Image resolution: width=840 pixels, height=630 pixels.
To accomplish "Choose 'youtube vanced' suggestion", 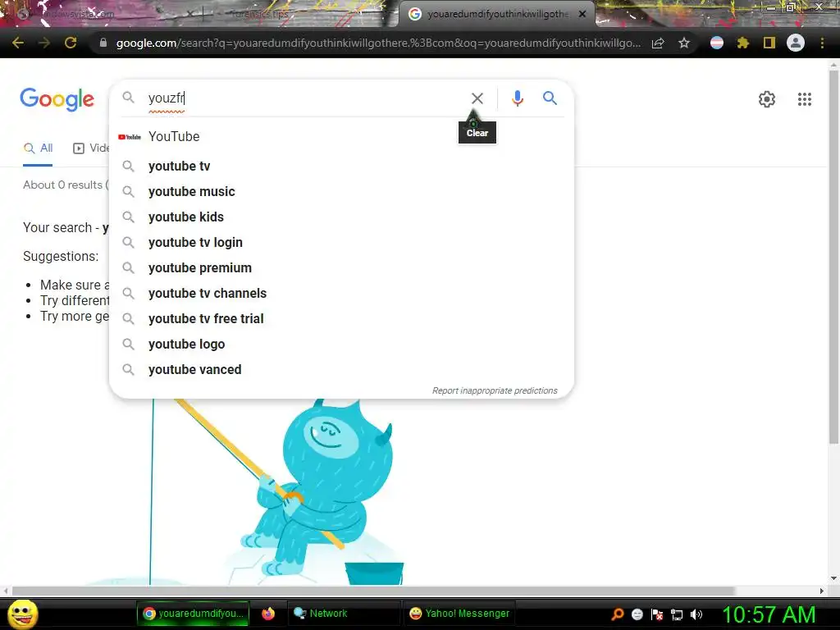I will tap(341, 370).
